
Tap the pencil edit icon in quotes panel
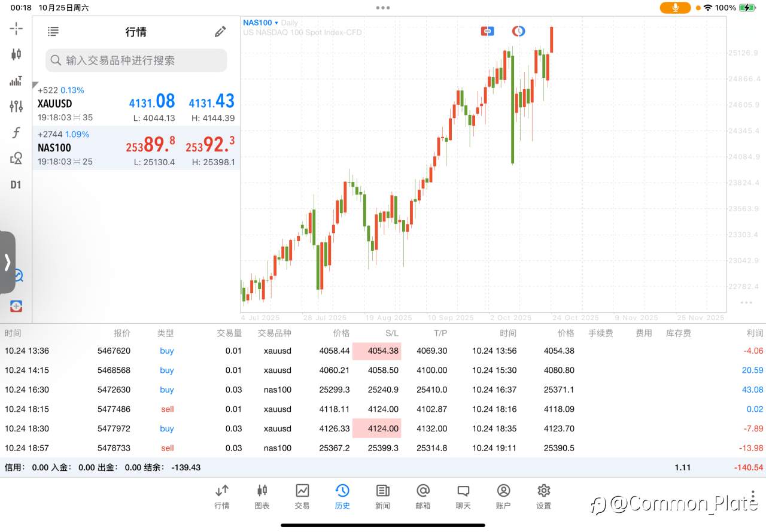click(x=220, y=32)
